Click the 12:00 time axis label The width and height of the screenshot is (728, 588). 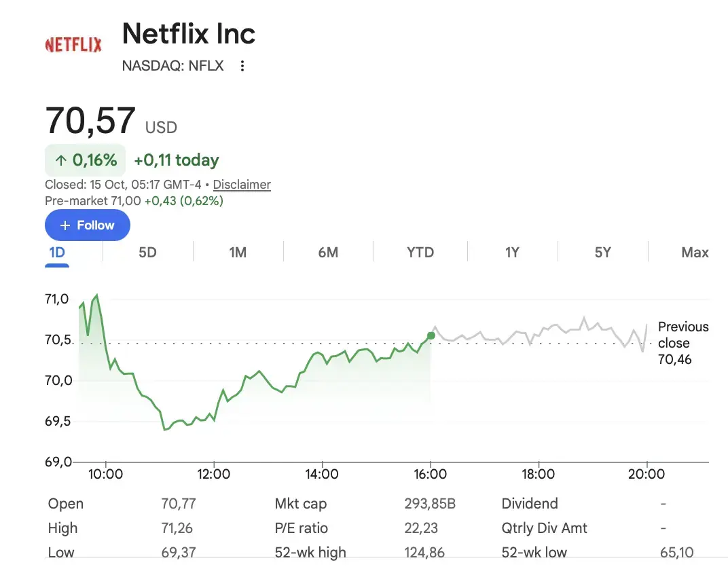(x=213, y=474)
